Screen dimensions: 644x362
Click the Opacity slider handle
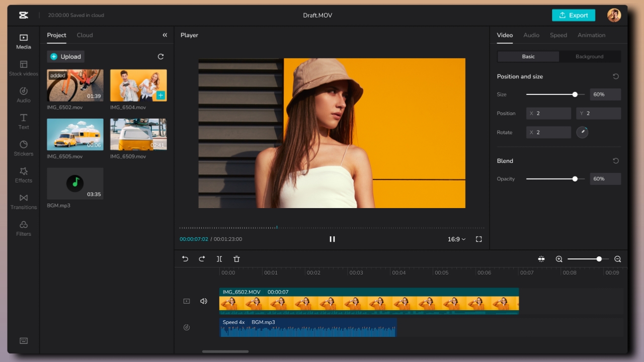[575, 179]
